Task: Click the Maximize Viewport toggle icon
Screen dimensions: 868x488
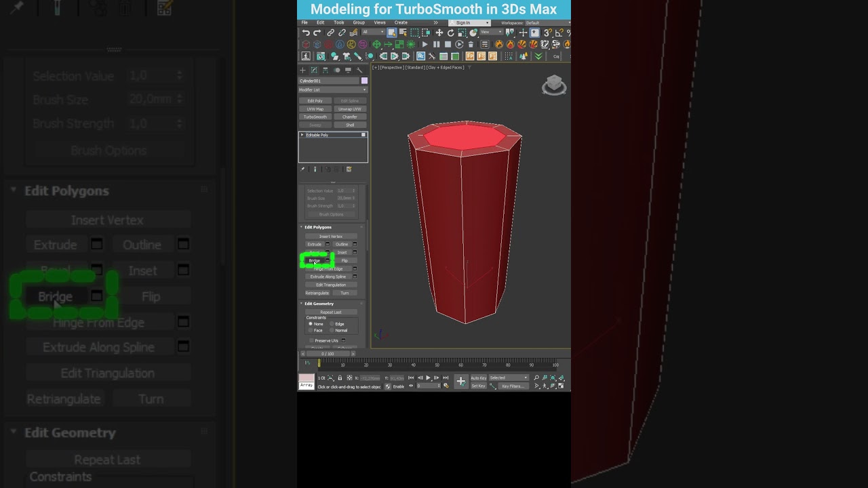Action: [x=561, y=386]
